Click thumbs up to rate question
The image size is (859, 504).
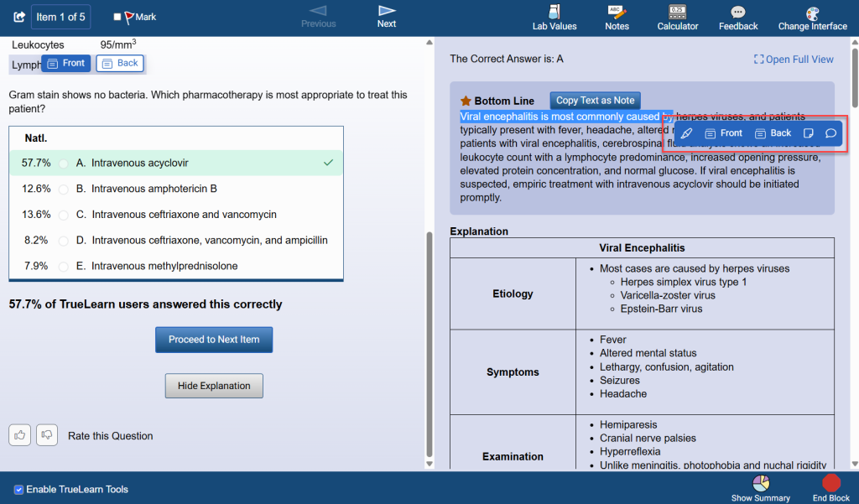pos(20,435)
